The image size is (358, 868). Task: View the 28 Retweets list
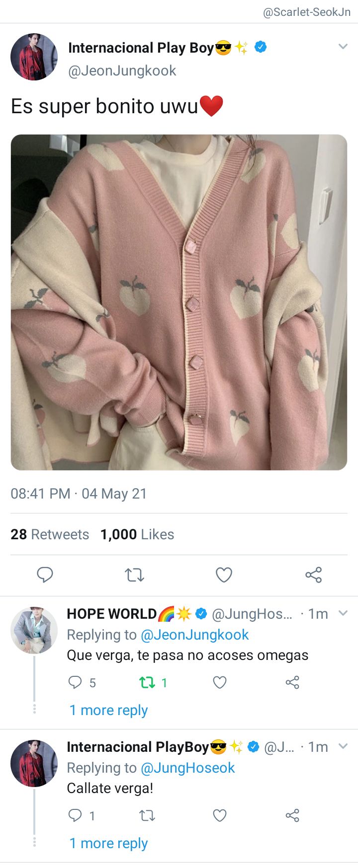[x=50, y=534]
